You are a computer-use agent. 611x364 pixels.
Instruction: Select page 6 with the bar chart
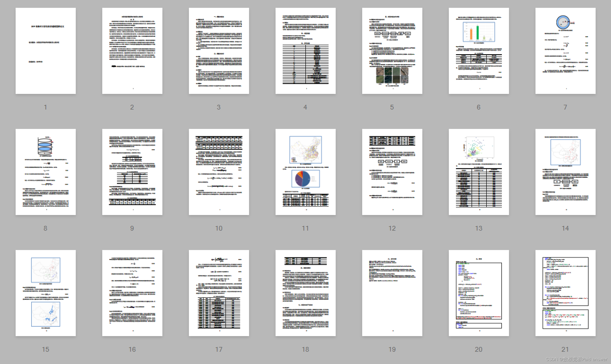pos(479,51)
